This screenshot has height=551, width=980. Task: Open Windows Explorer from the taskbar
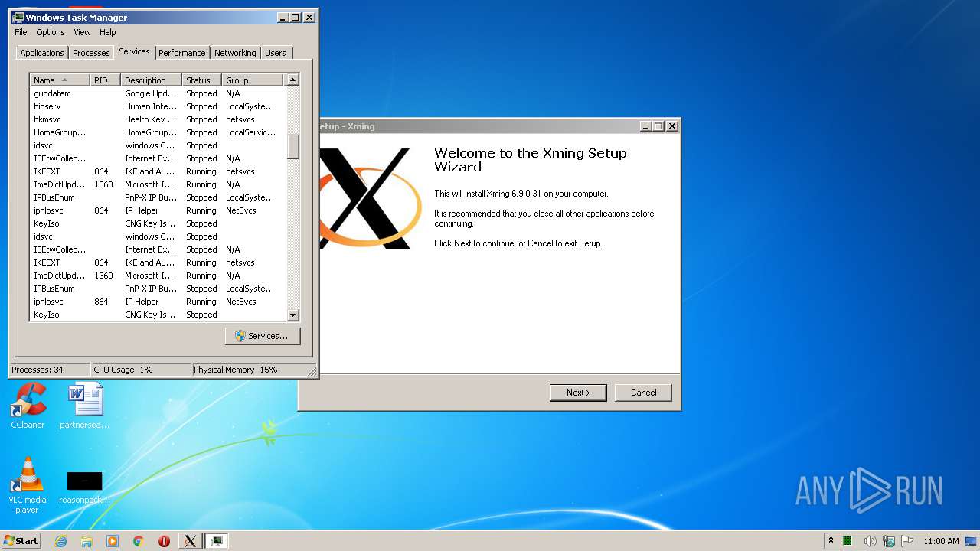[87, 541]
